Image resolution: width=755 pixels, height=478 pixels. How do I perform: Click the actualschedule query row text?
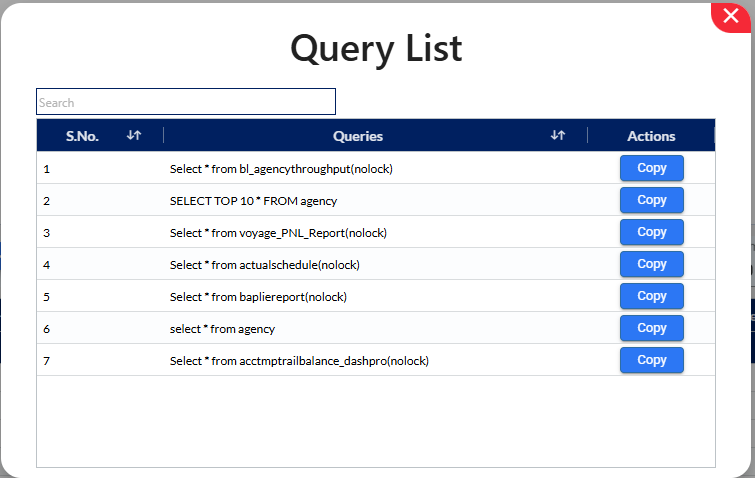tap(264, 265)
